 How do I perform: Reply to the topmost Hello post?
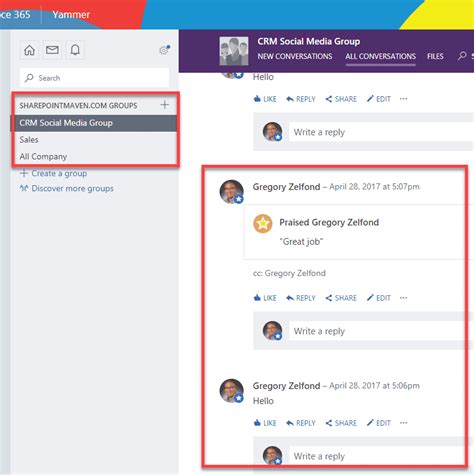301,99
